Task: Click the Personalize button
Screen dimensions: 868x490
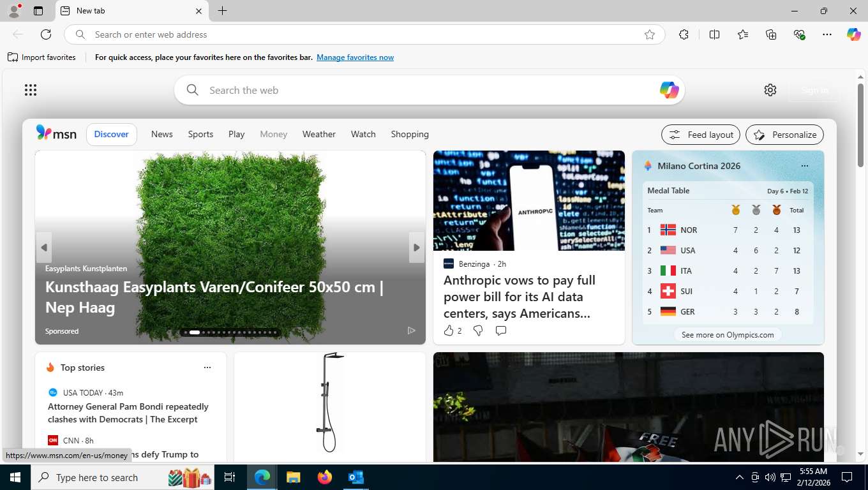Action: (x=785, y=135)
